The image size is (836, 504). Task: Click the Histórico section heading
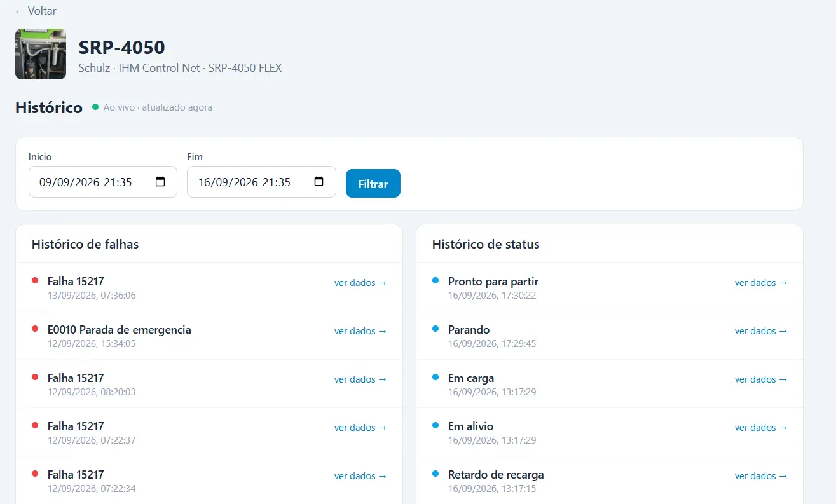click(49, 107)
